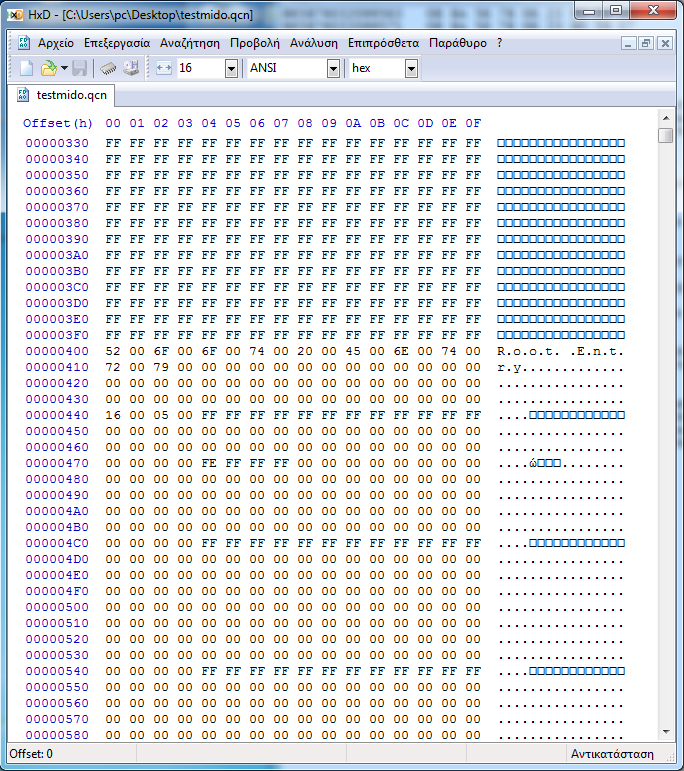684x771 pixels.
Task: Expand the Open file arrow dropdown
Action: pos(64,68)
